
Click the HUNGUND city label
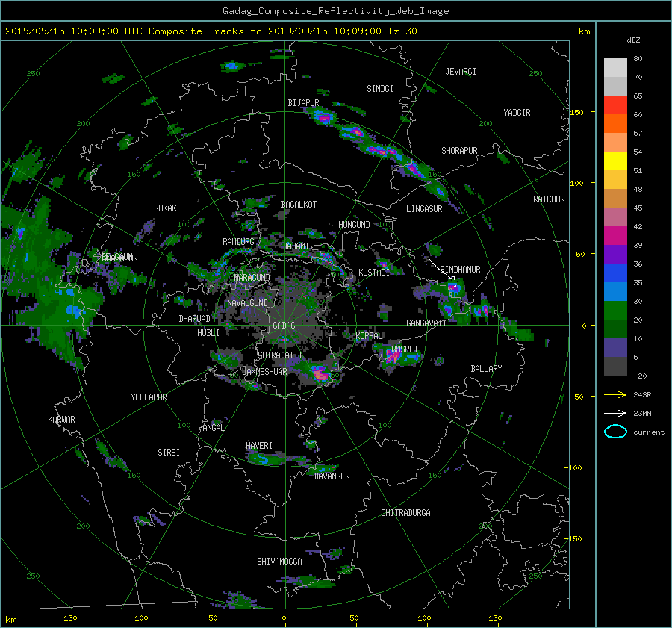[354, 225]
